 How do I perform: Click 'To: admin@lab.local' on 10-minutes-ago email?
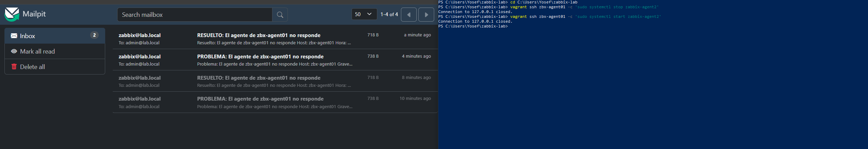(139, 106)
